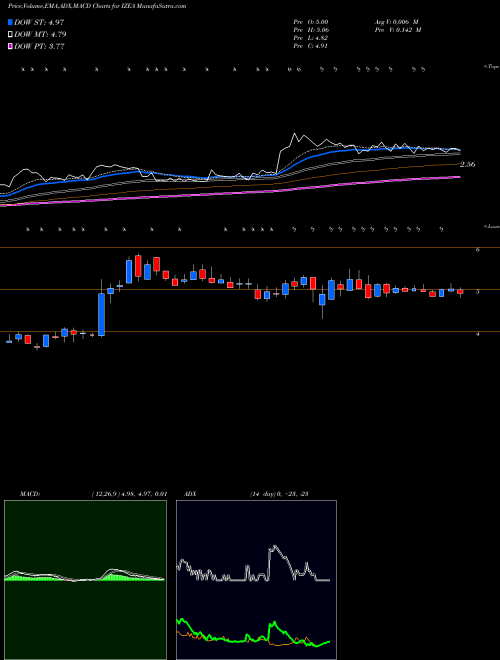Click the price axis label 6
This screenshot has width=500, height=660.
(477, 250)
